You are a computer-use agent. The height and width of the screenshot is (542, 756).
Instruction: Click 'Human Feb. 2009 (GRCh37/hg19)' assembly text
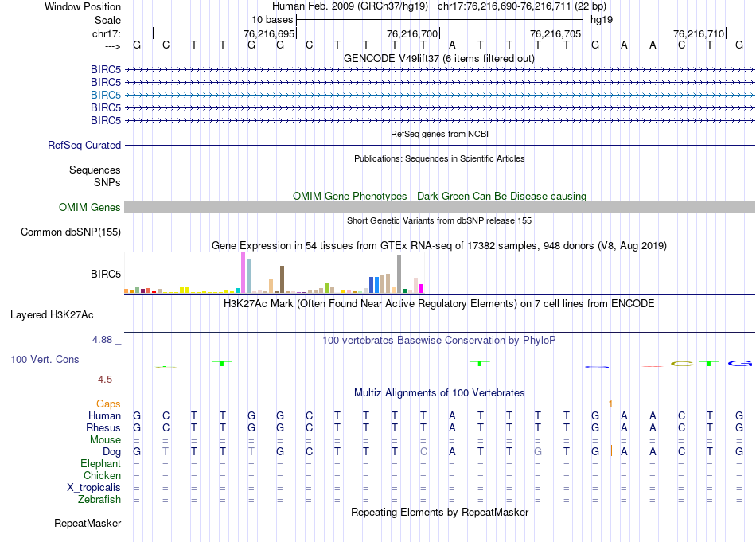tap(350, 6)
